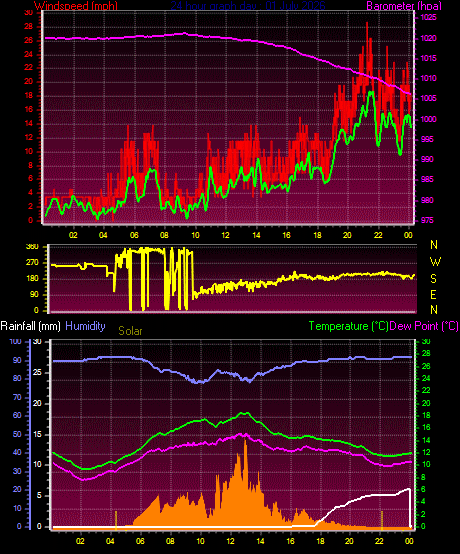Click the red 26 windspeed axis value
The image size is (460, 554).
pos(29,41)
